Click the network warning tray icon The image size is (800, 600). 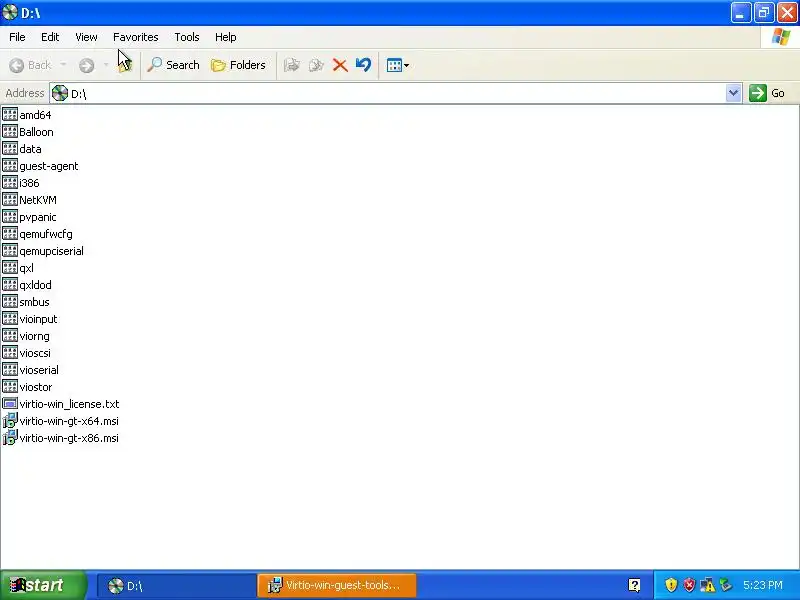click(x=708, y=585)
